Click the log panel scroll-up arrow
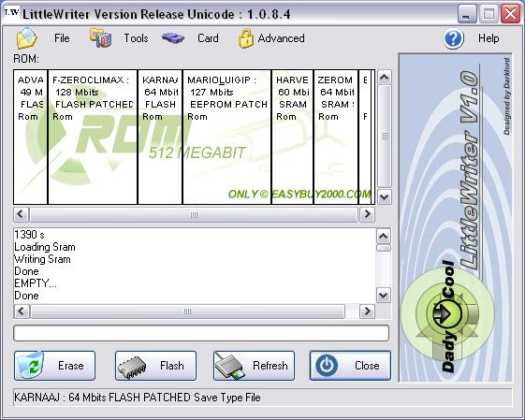Viewport: 525px width, 420px height. point(384,237)
